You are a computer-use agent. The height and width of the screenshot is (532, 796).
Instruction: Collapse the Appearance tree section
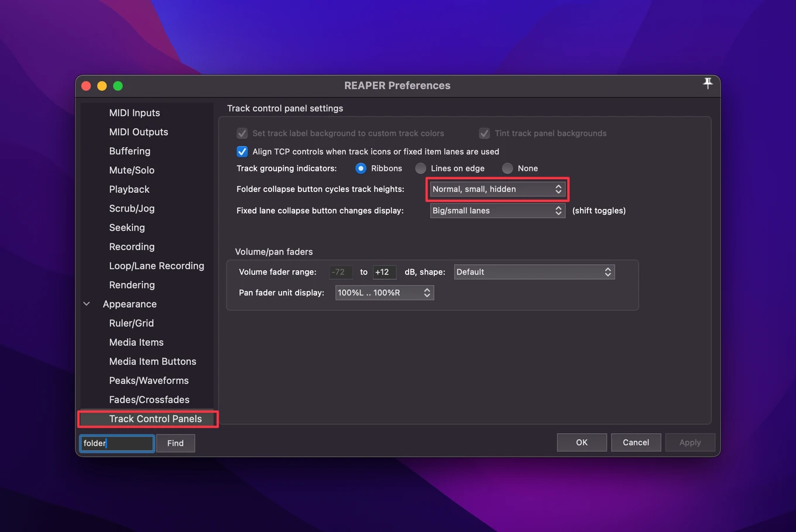click(x=87, y=304)
